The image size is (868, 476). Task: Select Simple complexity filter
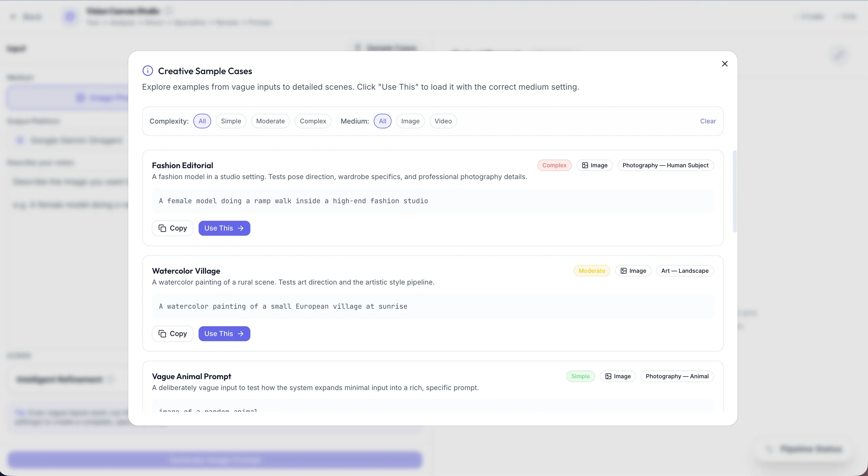[x=231, y=121]
